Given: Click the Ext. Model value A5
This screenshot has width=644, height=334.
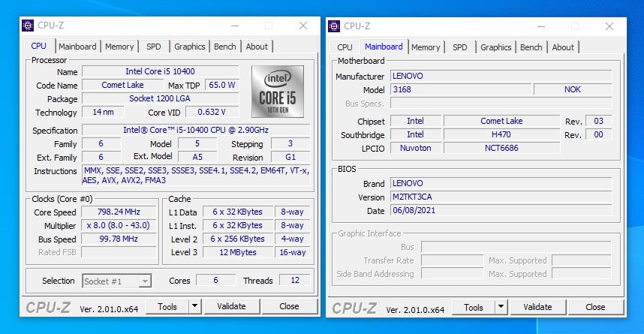Looking at the screenshot, I should click(x=197, y=157).
